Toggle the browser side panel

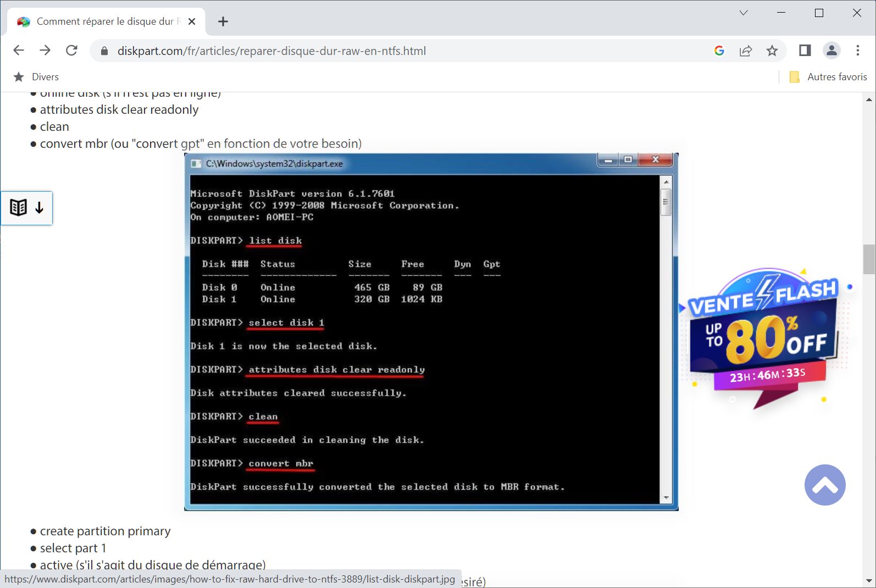(x=805, y=51)
